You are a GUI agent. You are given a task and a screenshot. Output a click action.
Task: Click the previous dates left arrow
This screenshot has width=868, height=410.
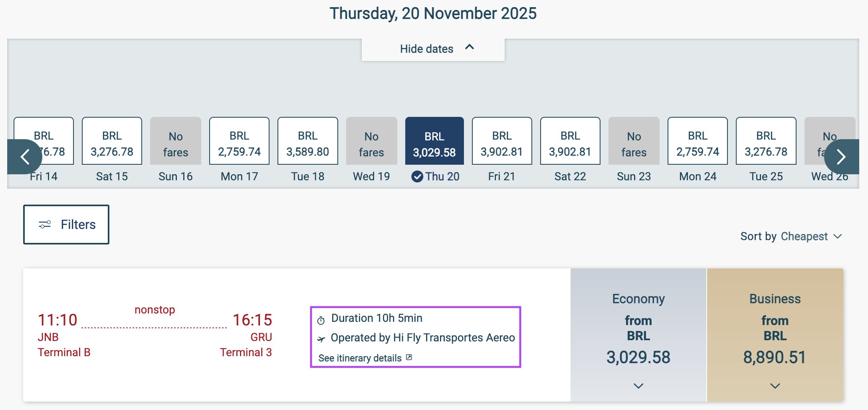25,157
